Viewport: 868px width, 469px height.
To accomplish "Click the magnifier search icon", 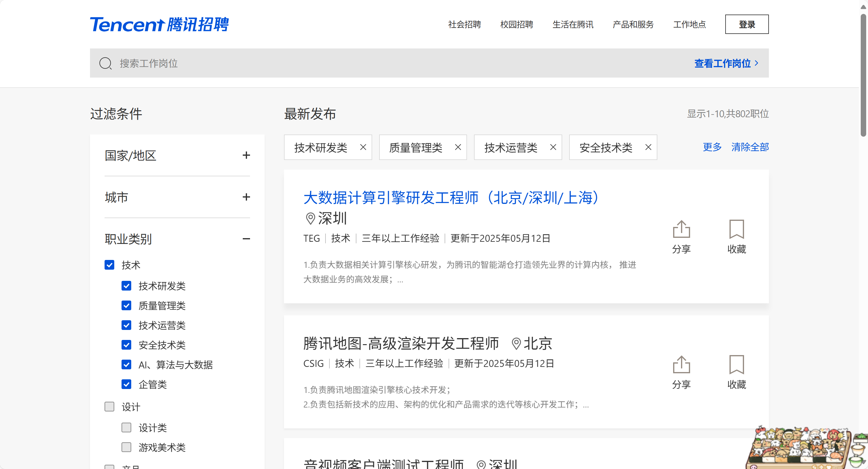I will [105, 63].
